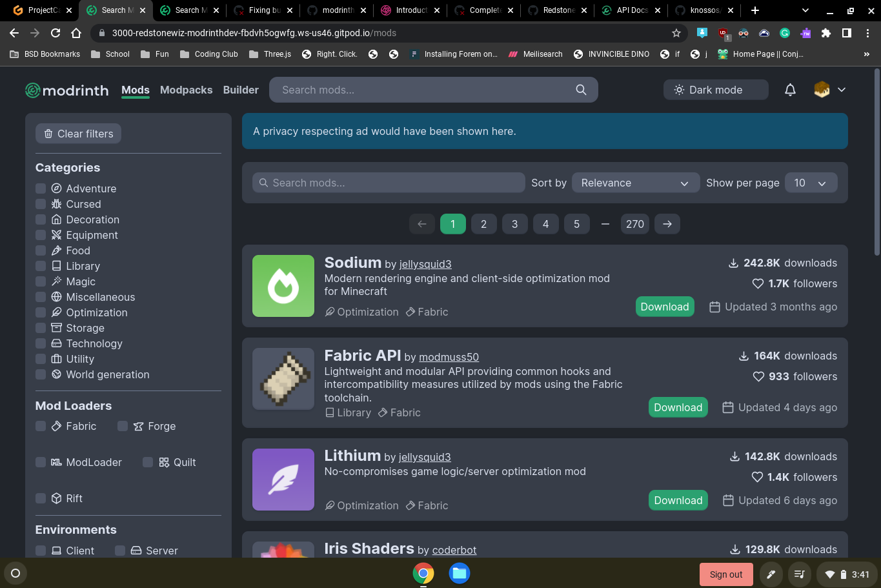Open modmuss50 author profile

click(x=449, y=357)
